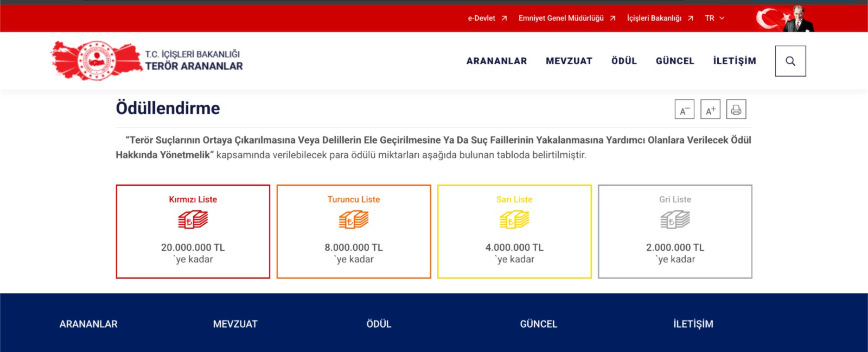Click the Ödüllendirme page heading
868x352 pixels.
pyautogui.click(x=168, y=108)
